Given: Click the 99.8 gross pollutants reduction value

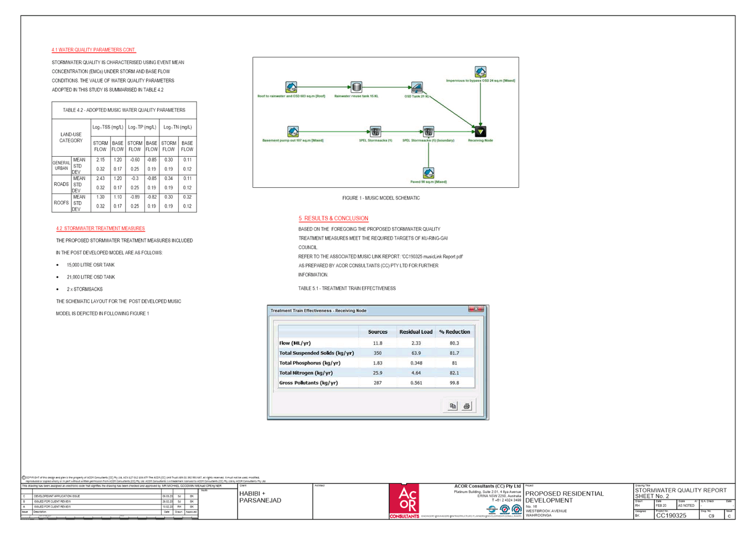Looking at the screenshot, I should [454, 383].
